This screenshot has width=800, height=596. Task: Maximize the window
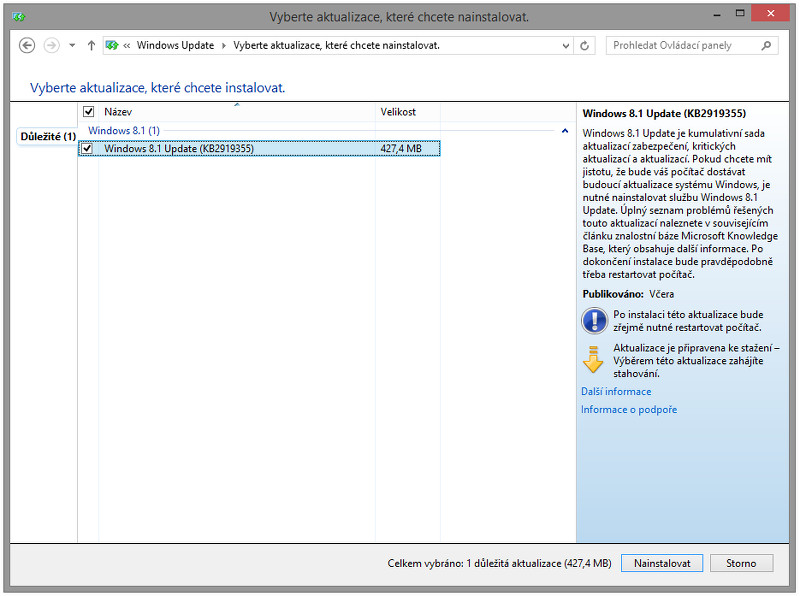click(740, 13)
